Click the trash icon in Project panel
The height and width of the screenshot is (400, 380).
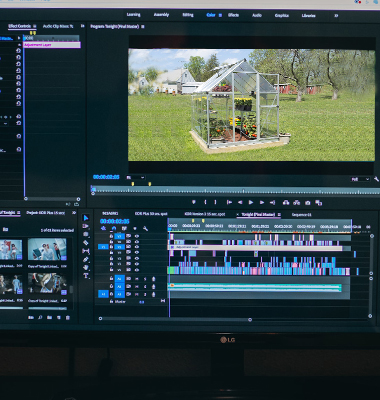point(68,318)
